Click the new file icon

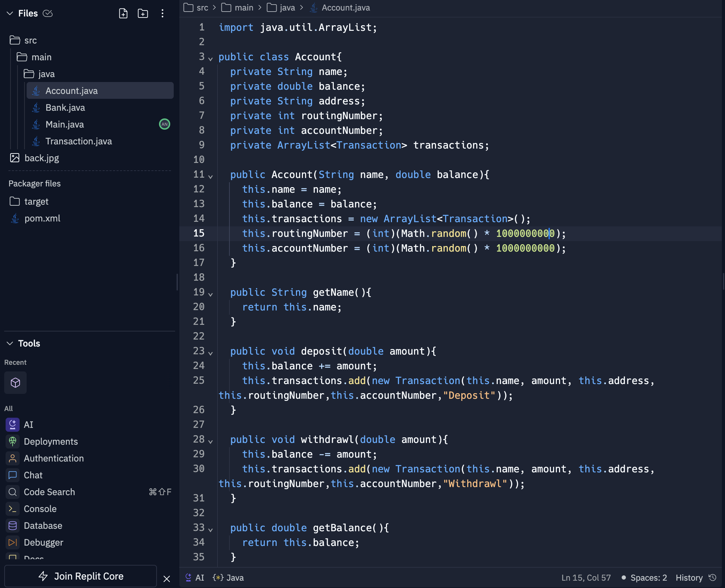click(123, 13)
